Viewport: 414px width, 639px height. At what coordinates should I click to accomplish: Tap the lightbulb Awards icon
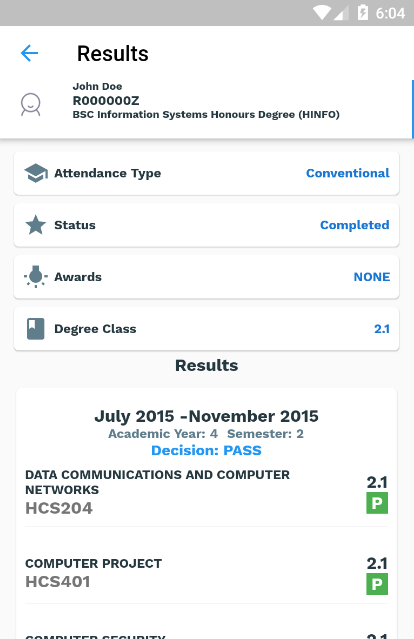36,277
